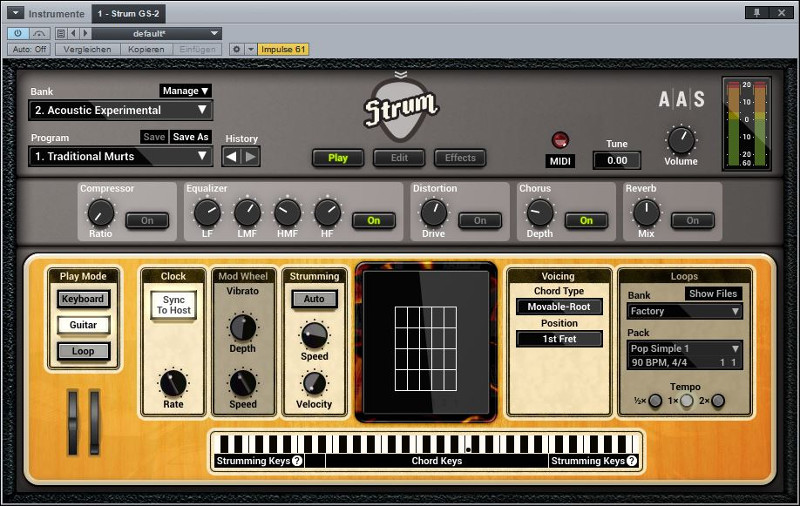800x506 pixels.
Task: Click the Vibrato Depth knob
Action: pos(243,327)
